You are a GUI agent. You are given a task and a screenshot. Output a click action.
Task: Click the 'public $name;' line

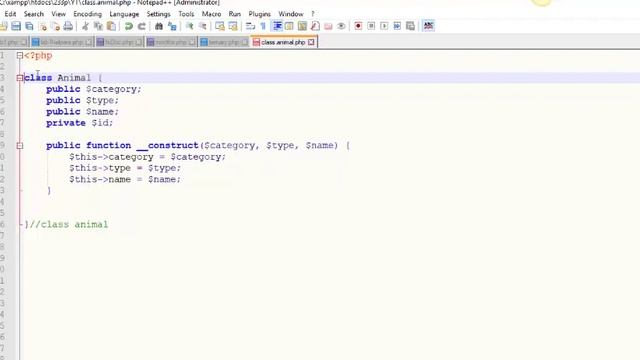(x=82, y=112)
